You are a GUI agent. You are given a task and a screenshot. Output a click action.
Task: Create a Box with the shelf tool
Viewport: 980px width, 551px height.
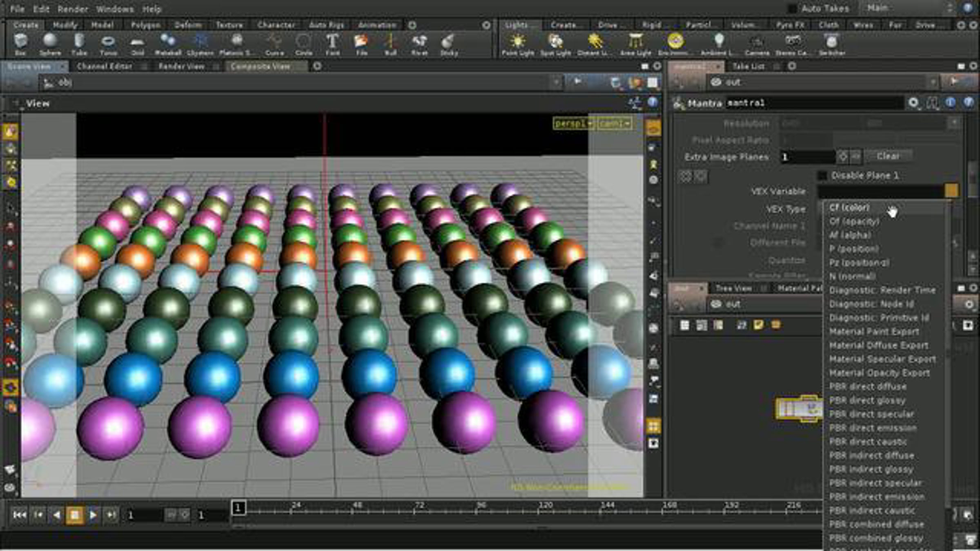coord(20,44)
